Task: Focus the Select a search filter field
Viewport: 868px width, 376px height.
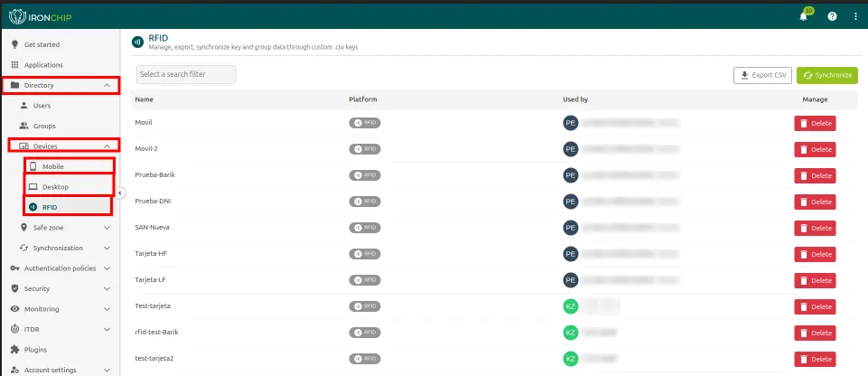Action: point(186,74)
